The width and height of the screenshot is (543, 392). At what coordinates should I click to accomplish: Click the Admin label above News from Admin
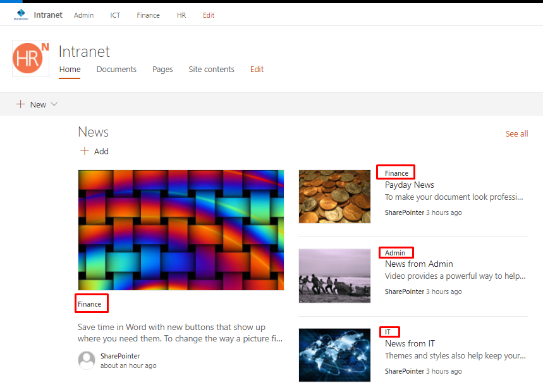coord(395,253)
